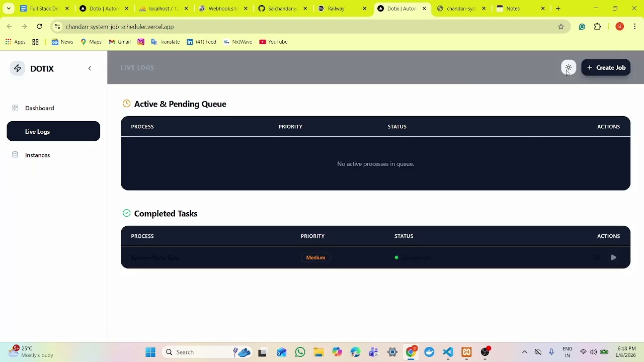Open the Gmail bookmark
This screenshot has width=644, height=362.
(120, 42)
